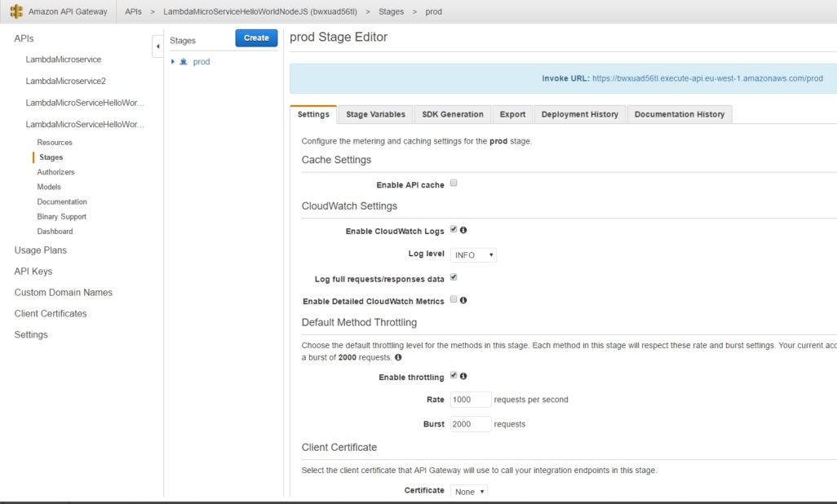Screen dimensions: 837x504
Task: Click the Stages panel heading
Action: point(183,41)
